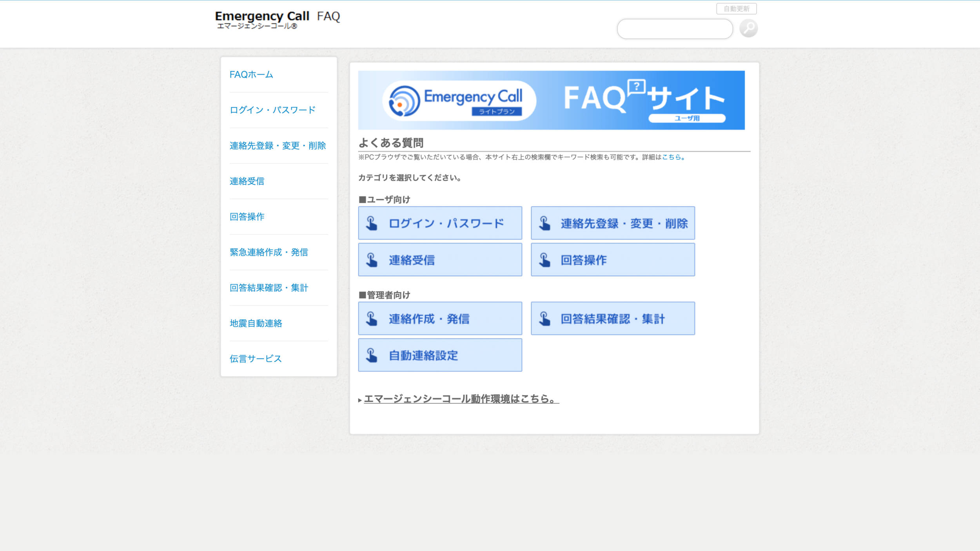The image size is (980, 551).
Task: Open the sidebar ログイン・パスワード link
Action: click(x=272, y=110)
